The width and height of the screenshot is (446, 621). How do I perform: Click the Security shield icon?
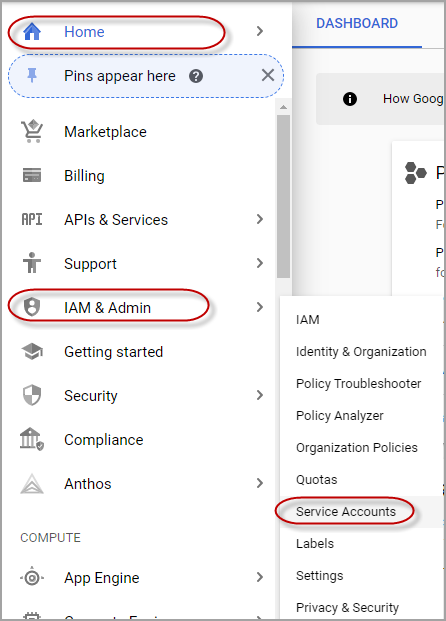point(32,395)
